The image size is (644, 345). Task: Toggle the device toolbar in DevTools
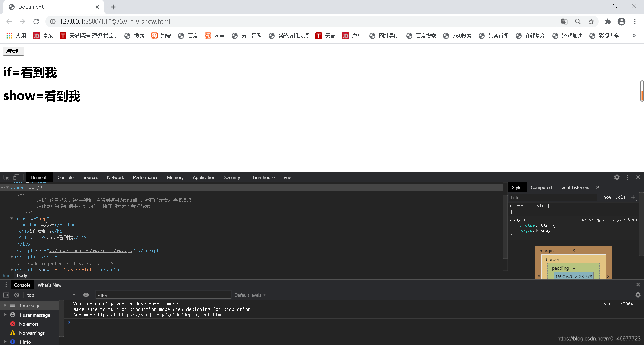click(16, 177)
